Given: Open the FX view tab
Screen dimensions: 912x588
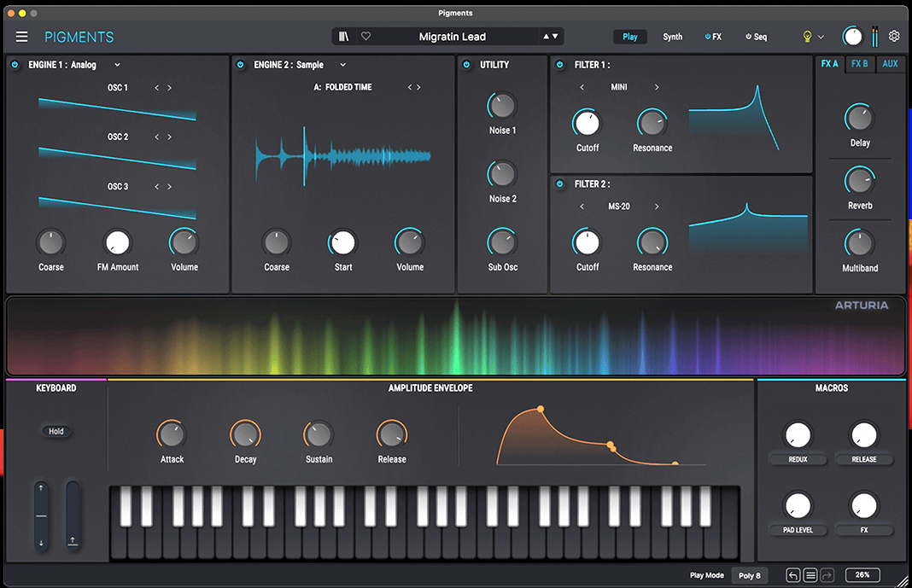Looking at the screenshot, I should (713, 37).
